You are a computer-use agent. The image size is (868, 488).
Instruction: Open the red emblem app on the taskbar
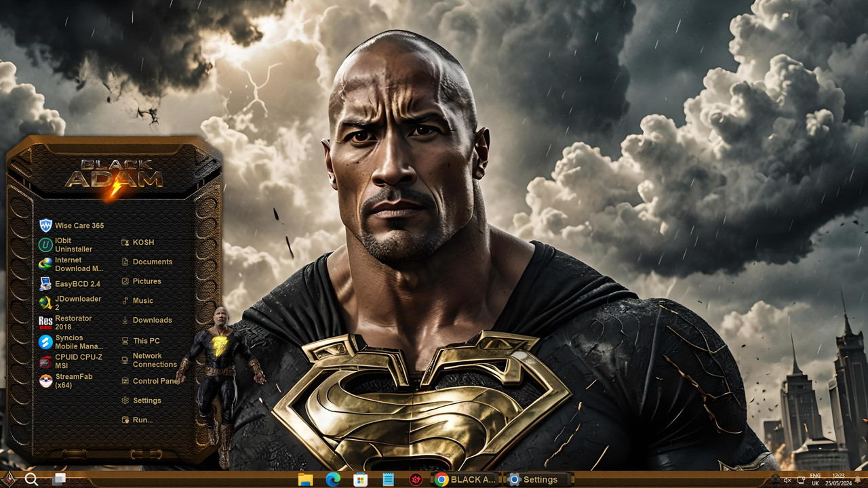pyautogui.click(x=416, y=479)
